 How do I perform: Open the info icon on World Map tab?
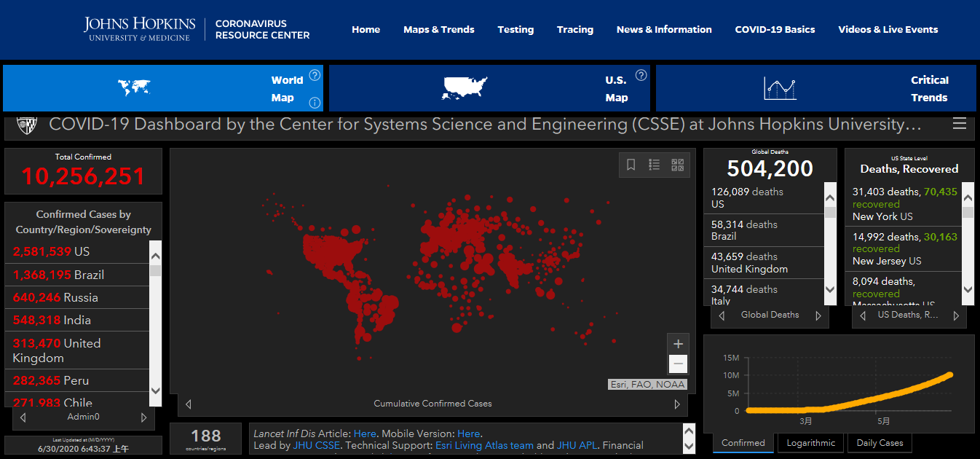315,103
